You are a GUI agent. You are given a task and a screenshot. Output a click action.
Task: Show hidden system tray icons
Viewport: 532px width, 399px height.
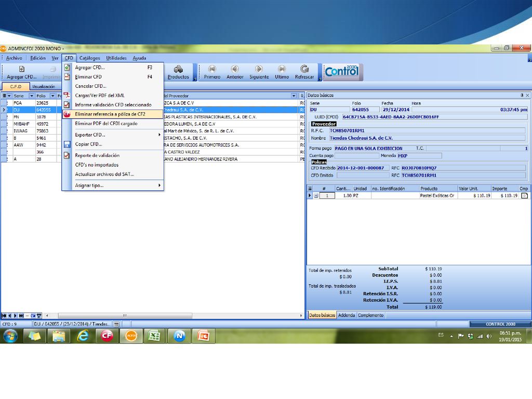click(x=451, y=336)
